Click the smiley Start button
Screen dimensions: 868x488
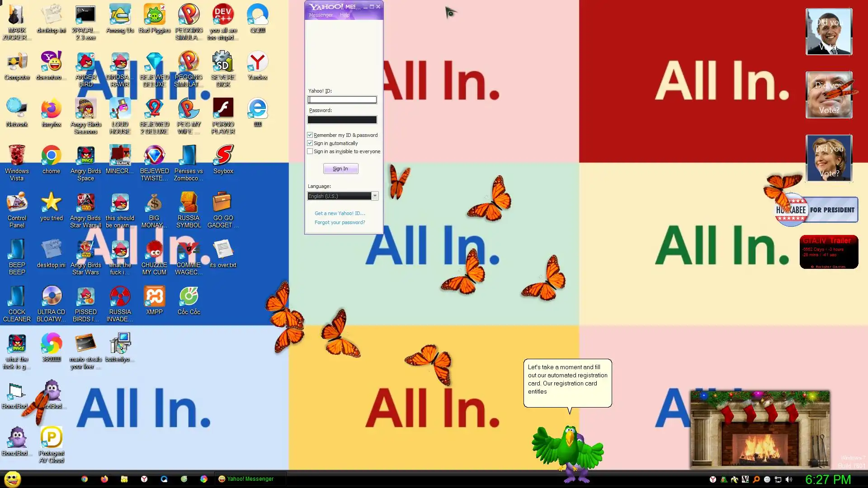(x=13, y=479)
